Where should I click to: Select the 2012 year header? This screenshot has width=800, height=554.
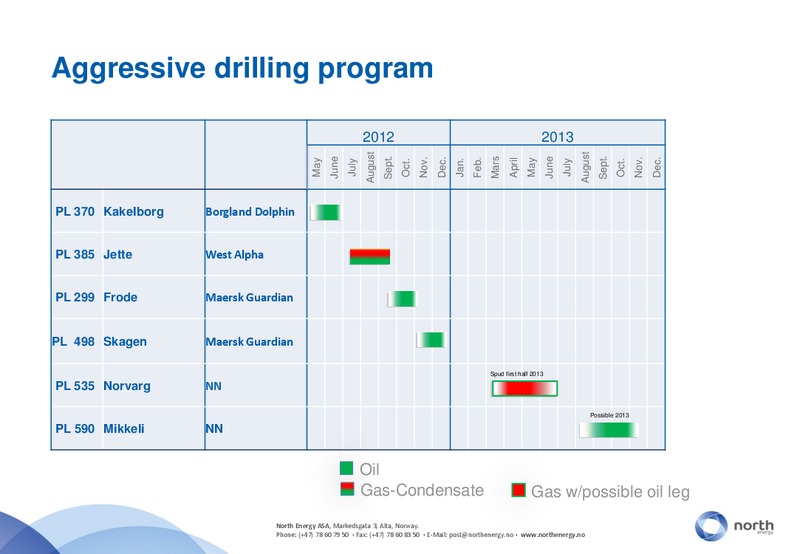[x=378, y=137]
